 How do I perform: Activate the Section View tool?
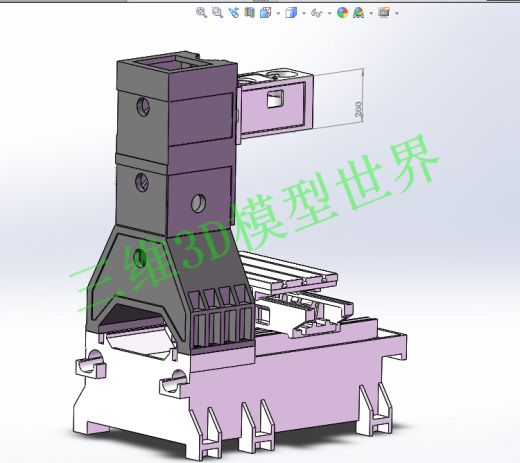pyautogui.click(x=249, y=13)
